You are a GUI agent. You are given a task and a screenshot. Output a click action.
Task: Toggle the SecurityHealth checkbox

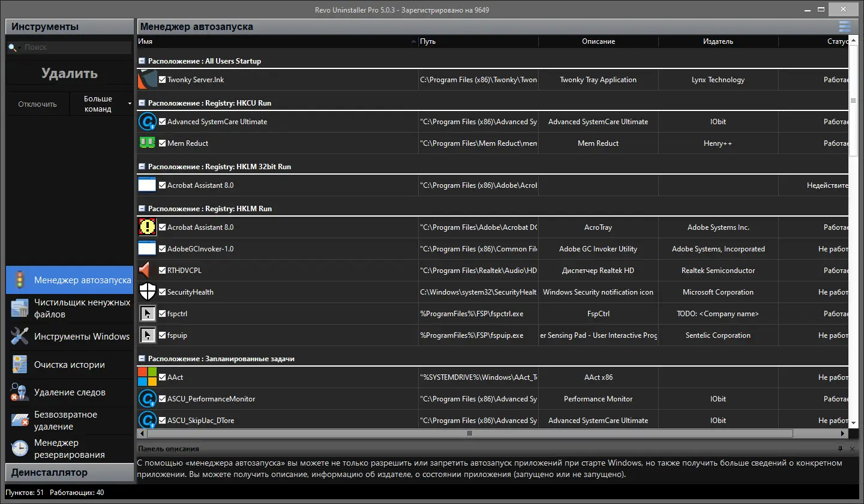[x=162, y=292]
